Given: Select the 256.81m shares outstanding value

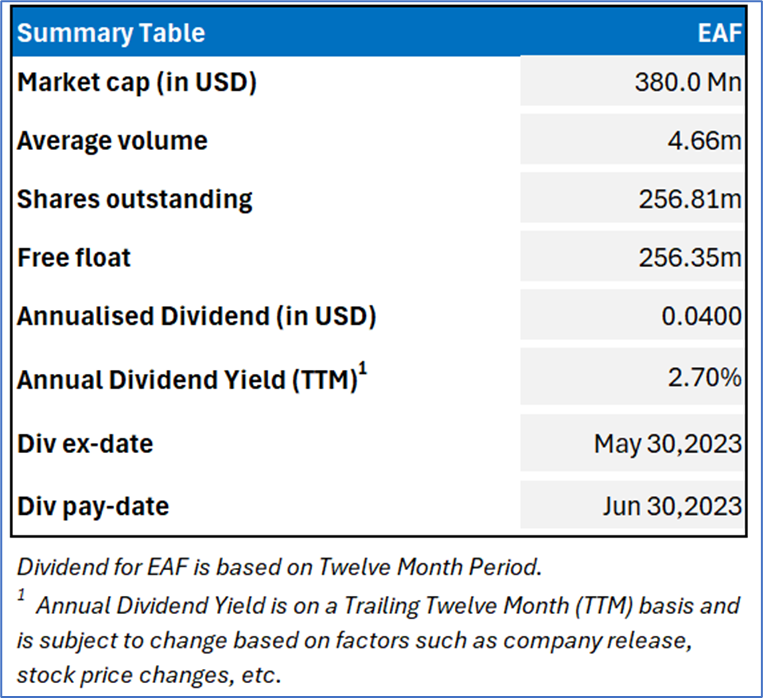Looking at the screenshot, I should 690,198.
